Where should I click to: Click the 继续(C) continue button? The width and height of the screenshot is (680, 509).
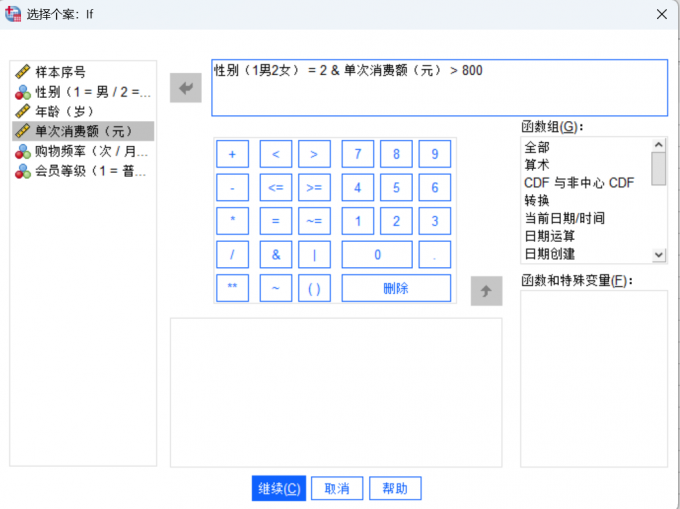click(279, 489)
